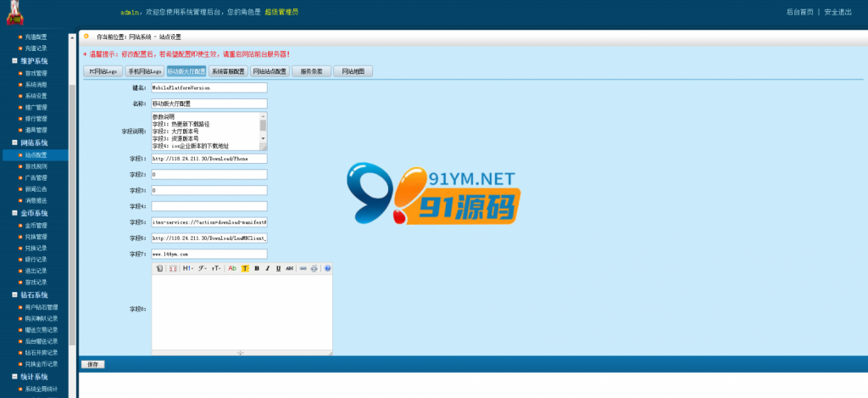Screen dimensions: 868x398
Task: Insert a hyperlink in the editor
Action: [x=303, y=268]
